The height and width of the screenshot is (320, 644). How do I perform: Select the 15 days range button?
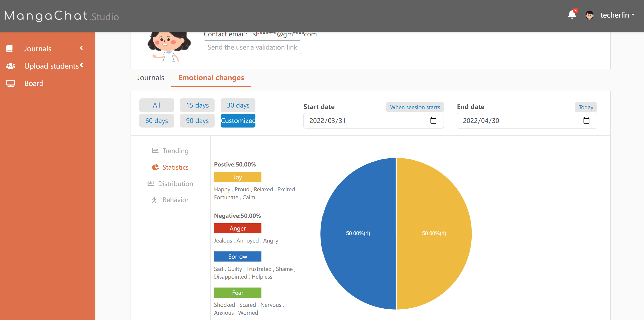coord(197,105)
